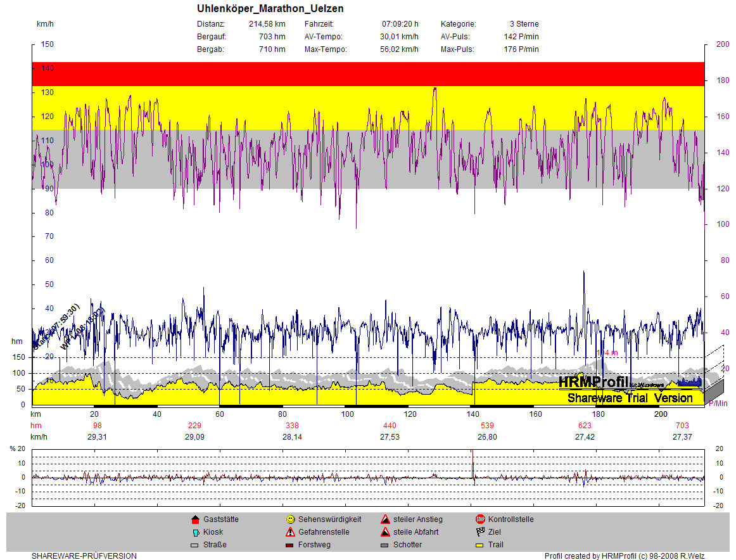Image resolution: width=736 pixels, height=560 pixels.
Task: Select the steiler Anstieg triangle icon
Action: click(x=385, y=519)
